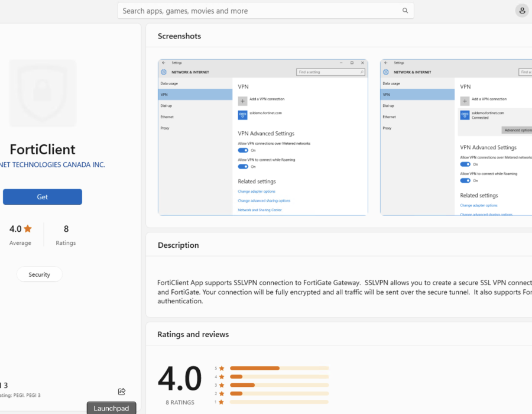The width and height of the screenshot is (532, 414).
Task: Open the second screenshot showing Connected VPN
Action: coord(456,137)
